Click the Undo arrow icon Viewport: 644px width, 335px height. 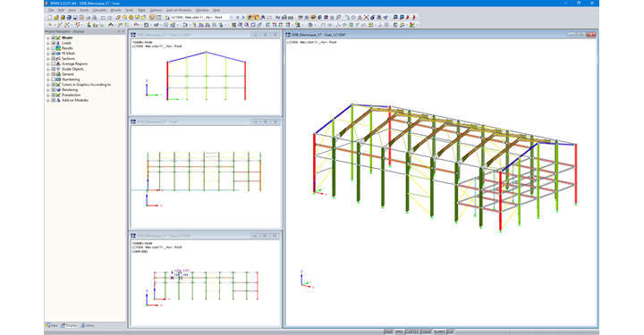click(103, 18)
